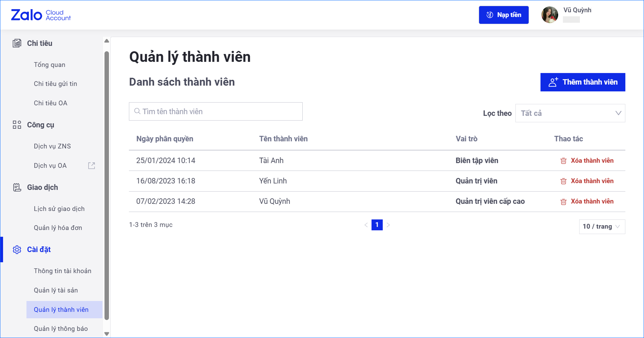Click trash icon for Tài Anh
The width and height of the screenshot is (644, 338).
(563, 161)
